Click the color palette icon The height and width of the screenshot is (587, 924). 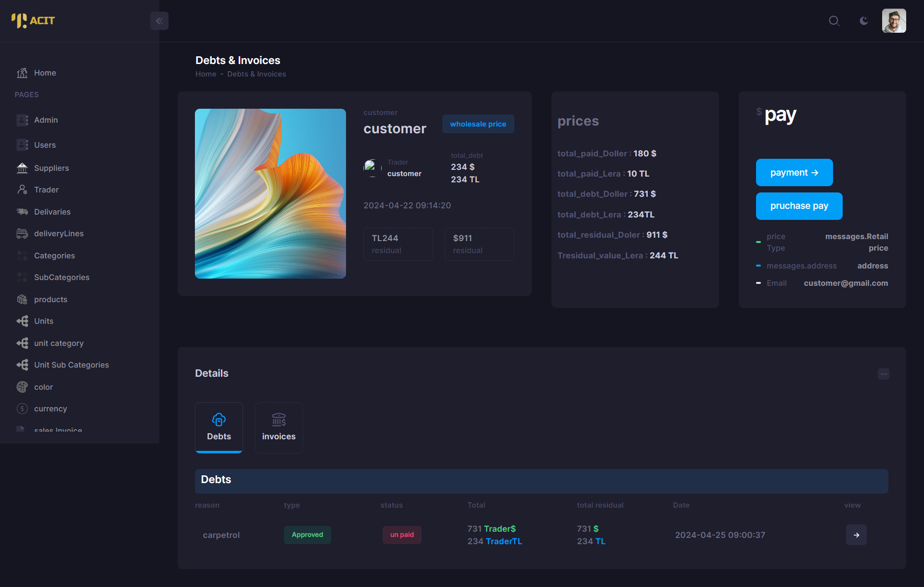pyautogui.click(x=22, y=387)
